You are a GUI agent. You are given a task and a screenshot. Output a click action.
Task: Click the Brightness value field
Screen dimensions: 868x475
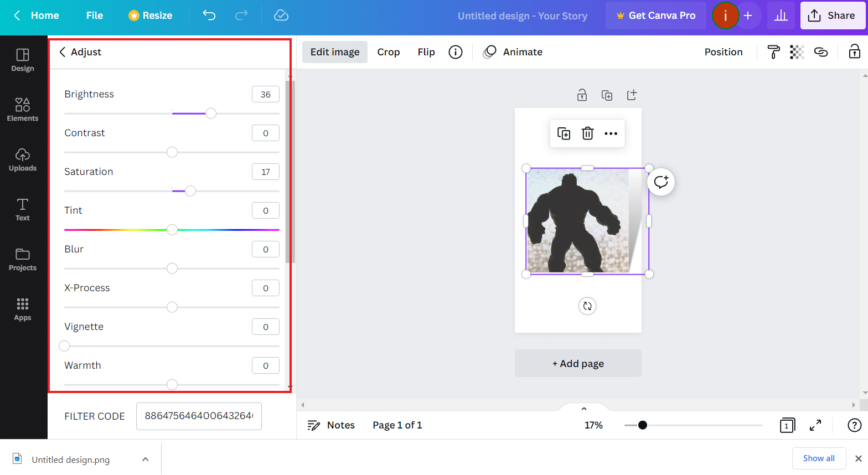point(266,94)
